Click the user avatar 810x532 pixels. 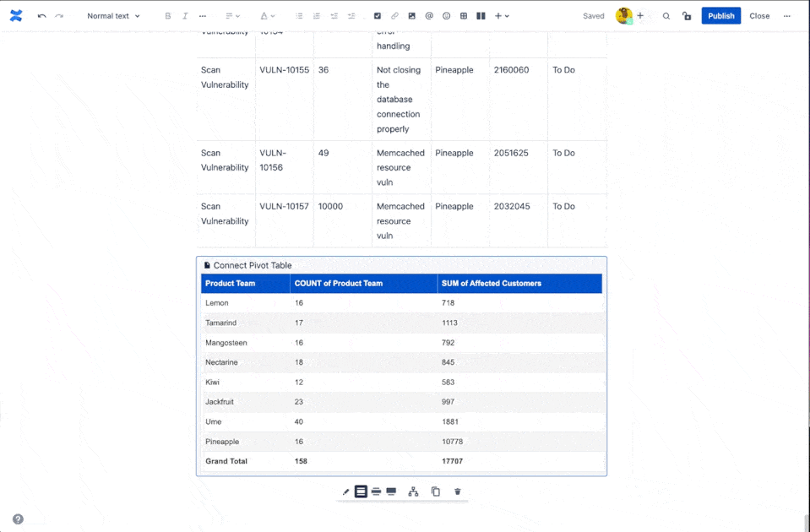pos(624,15)
